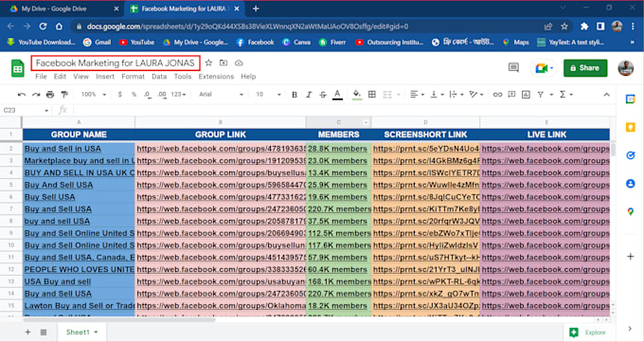
Task: Open the text color picker
Action: click(337, 95)
